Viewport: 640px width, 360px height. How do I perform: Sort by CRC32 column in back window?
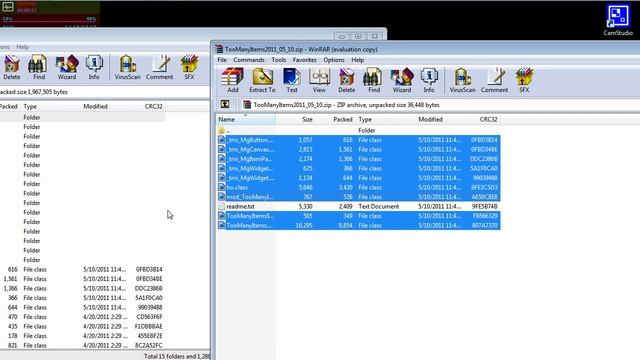click(x=149, y=106)
